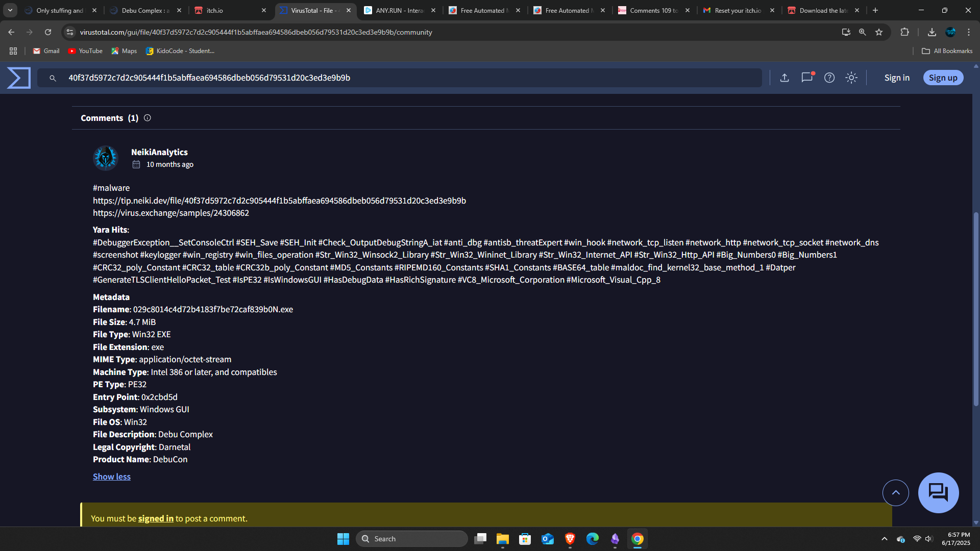Click the Sign in link

[897, 78]
